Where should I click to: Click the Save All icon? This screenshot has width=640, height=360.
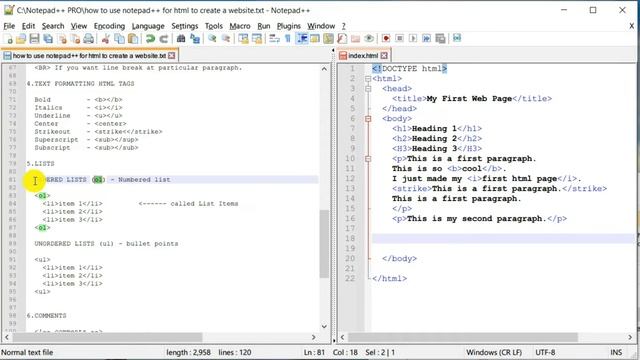pos(48,39)
